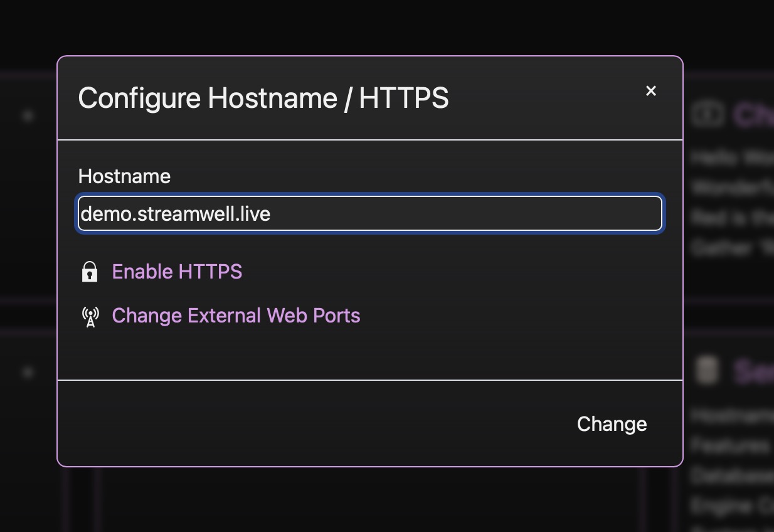This screenshot has width=774, height=532.
Task: Click the lock icon beside Enable HTTPS
Action: [90, 272]
